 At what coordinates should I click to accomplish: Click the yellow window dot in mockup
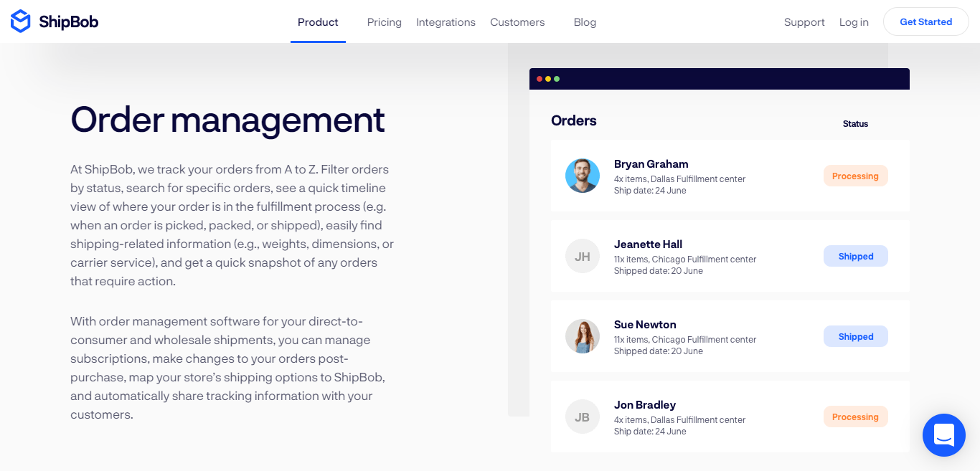click(x=548, y=79)
